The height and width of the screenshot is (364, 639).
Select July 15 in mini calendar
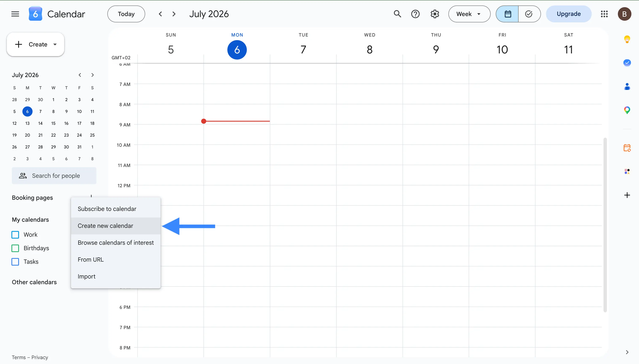(x=53, y=123)
